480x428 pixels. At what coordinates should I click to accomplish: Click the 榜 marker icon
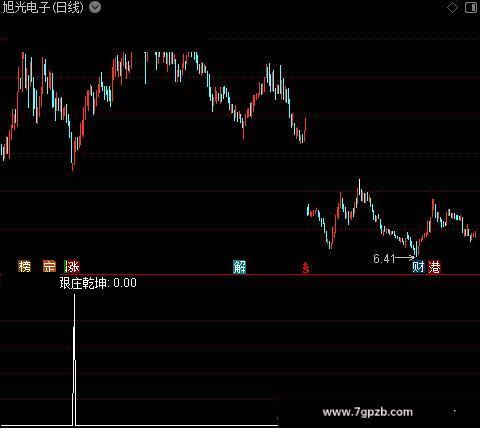tap(24, 266)
